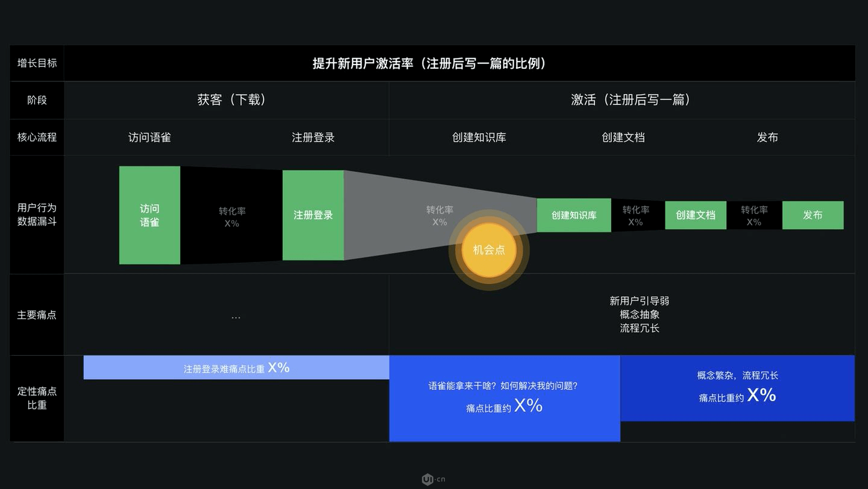Click 创建文档 in the 核心流程 row

pyautogui.click(x=623, y=137)
